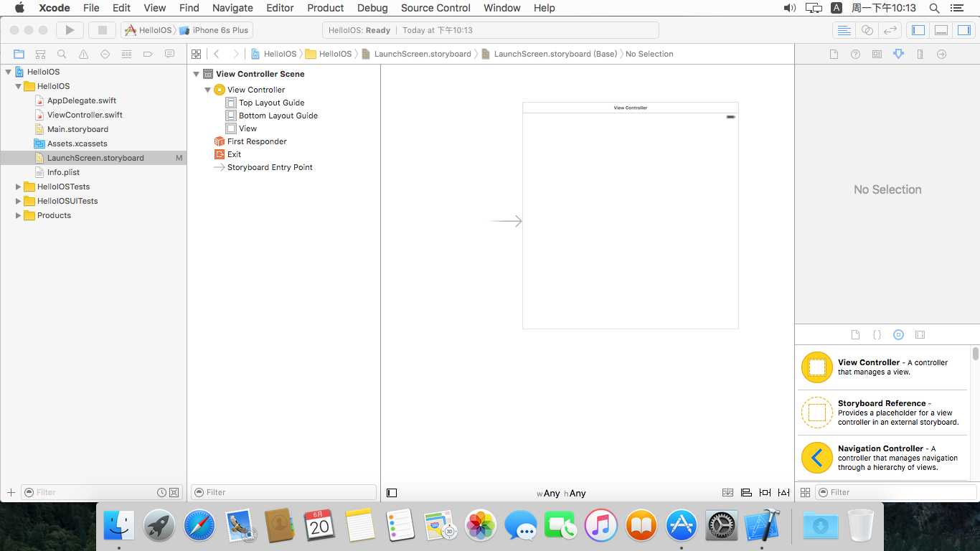Show the Object library icon

(898, 334)
